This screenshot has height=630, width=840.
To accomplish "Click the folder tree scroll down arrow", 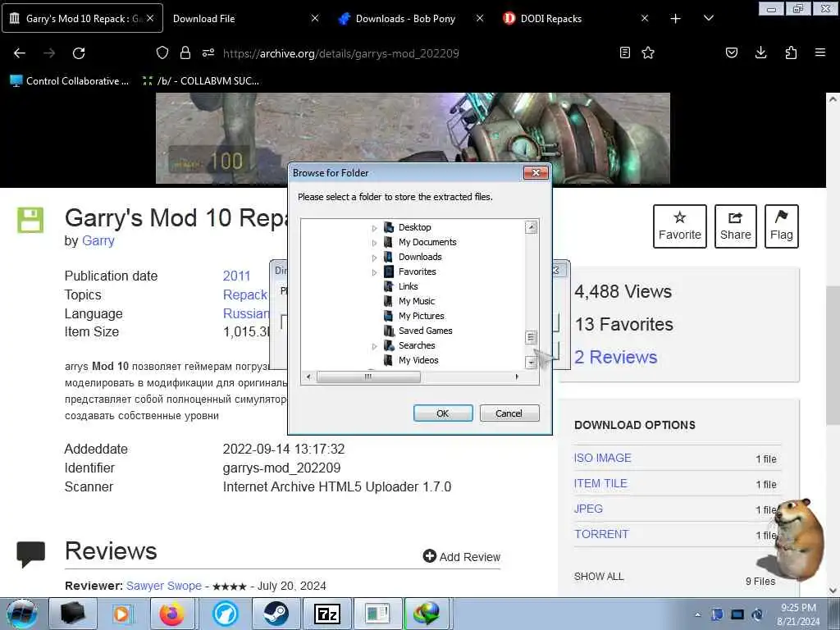I will point(531,363).
